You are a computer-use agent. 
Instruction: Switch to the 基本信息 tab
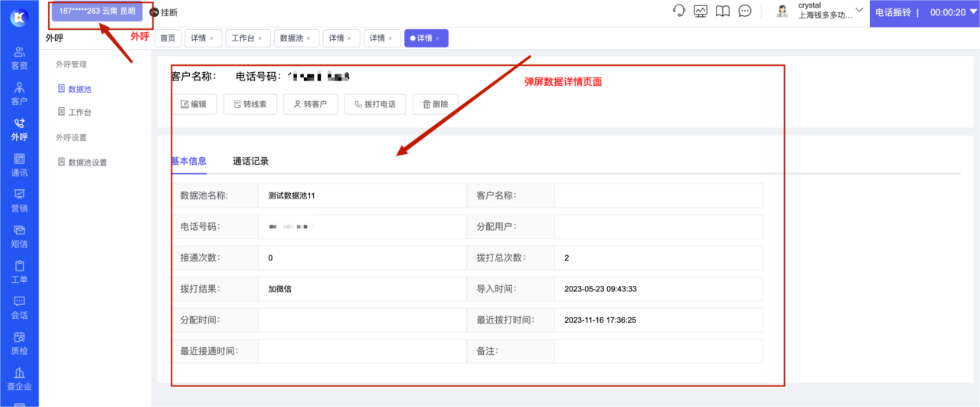(x=188, y=161)
